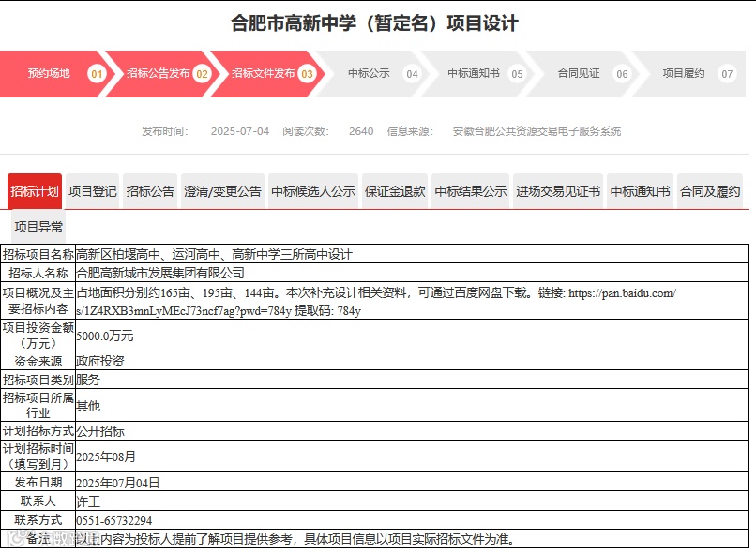Click the funding source 政府投资

pyautogui.click(x=99, y=361)
